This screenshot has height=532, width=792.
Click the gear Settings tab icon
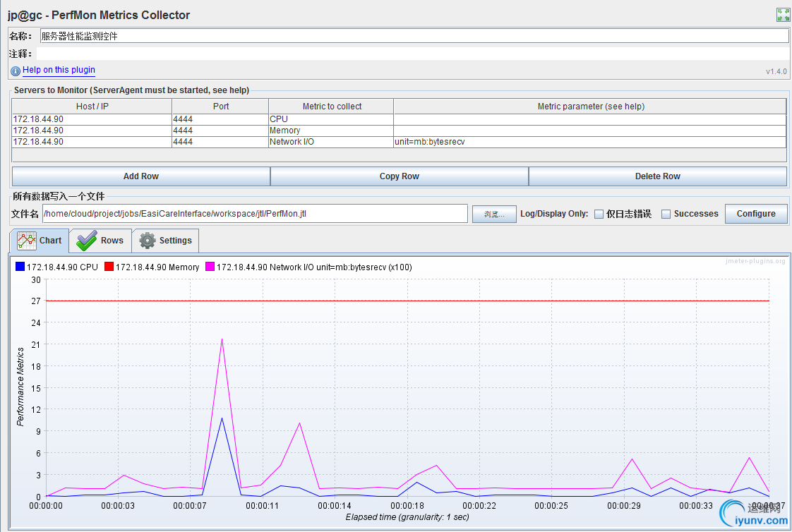[x=148, y=241]
